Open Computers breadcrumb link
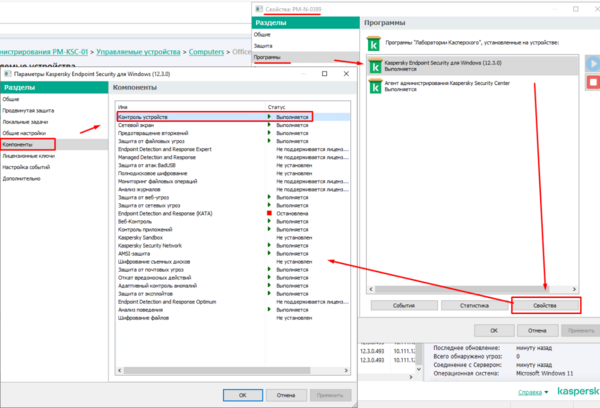The height and width of the screenshot is (408, 600). 206,52
